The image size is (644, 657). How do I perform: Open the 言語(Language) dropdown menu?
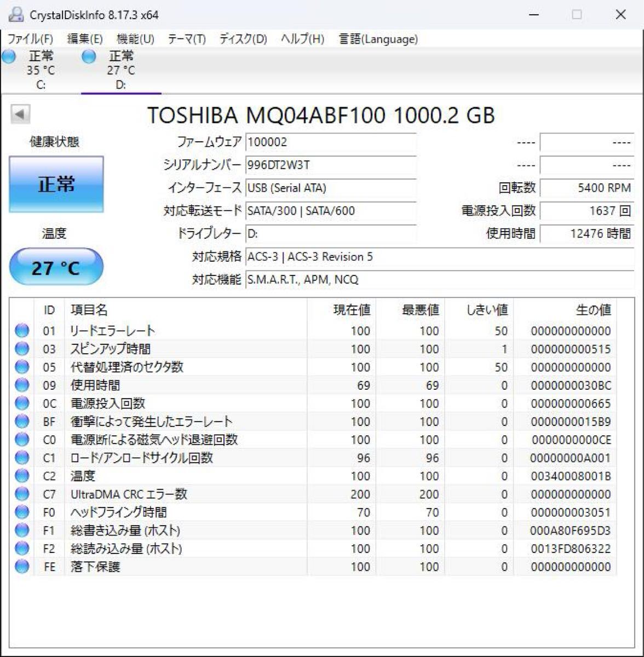(x=377, y=39)
